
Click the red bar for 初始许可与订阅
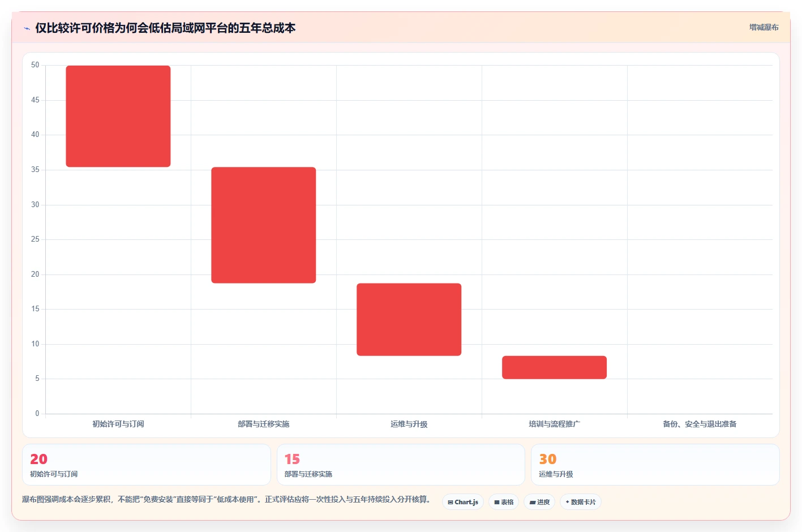tap(118, 116)
